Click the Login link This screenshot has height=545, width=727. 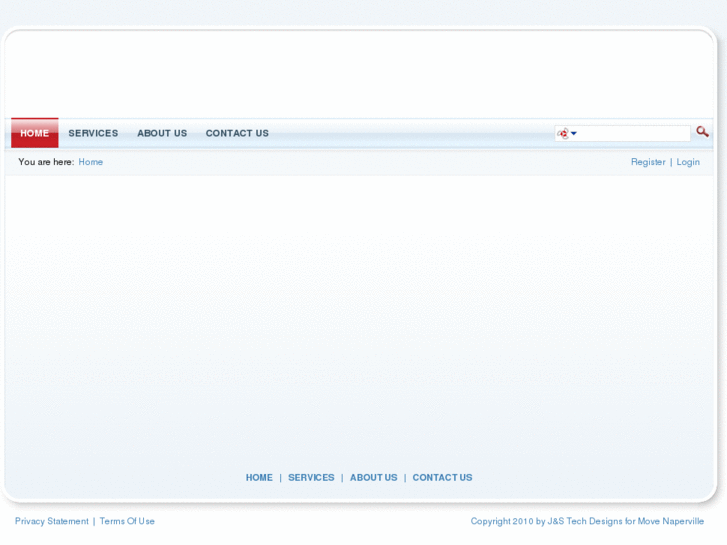688,162
